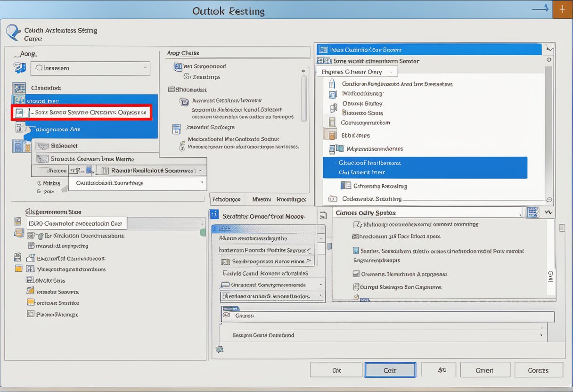
Task: Click the blue icon left of Cinesreem dropdown
Action: pyautogui.click(x=20, y=68)
